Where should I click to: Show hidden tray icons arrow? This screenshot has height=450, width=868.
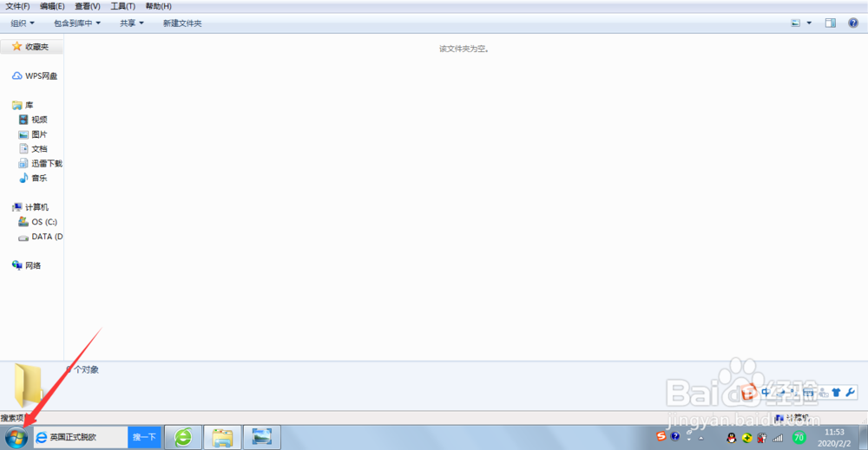click(700, 439)
